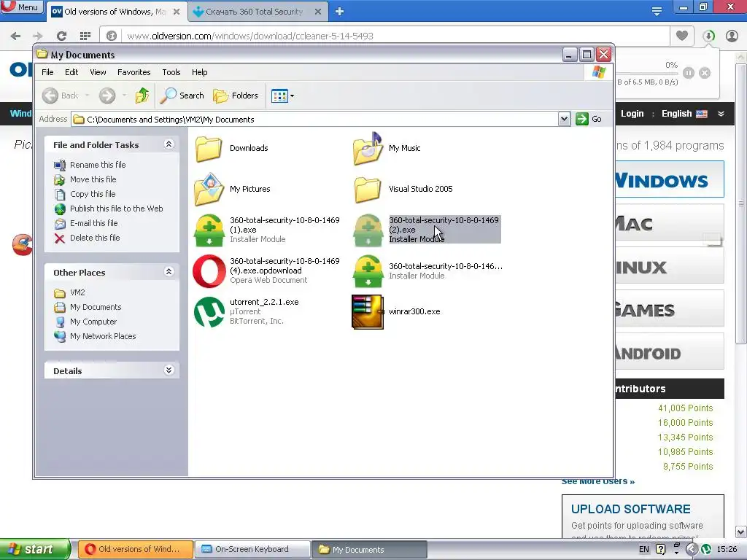Screen dimensions: 747x560
Task: Open the English language selector
Action: [684, 113]
